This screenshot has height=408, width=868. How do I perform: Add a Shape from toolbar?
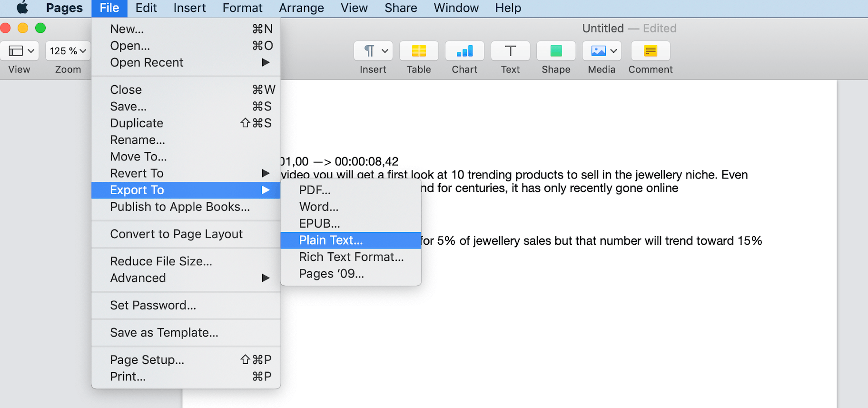[556, 51]
